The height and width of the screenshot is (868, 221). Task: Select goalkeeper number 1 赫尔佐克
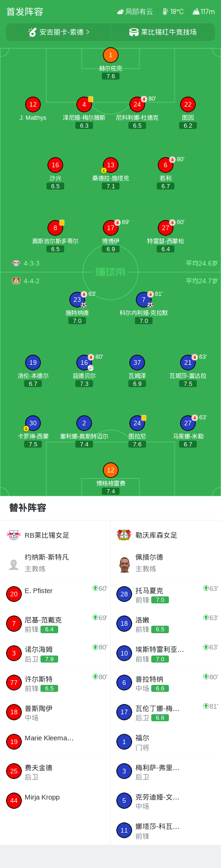point(110,63)
